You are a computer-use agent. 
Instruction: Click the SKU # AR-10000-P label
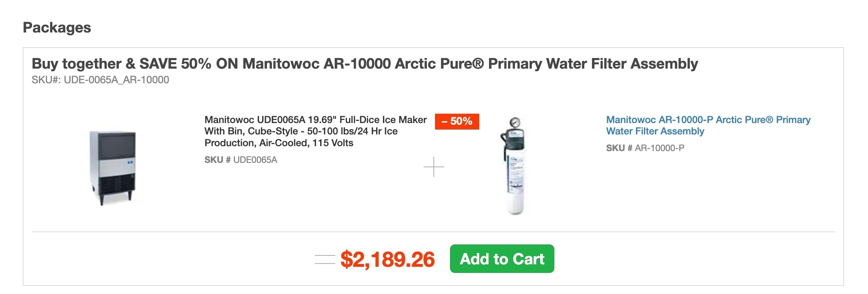[645, 148]
